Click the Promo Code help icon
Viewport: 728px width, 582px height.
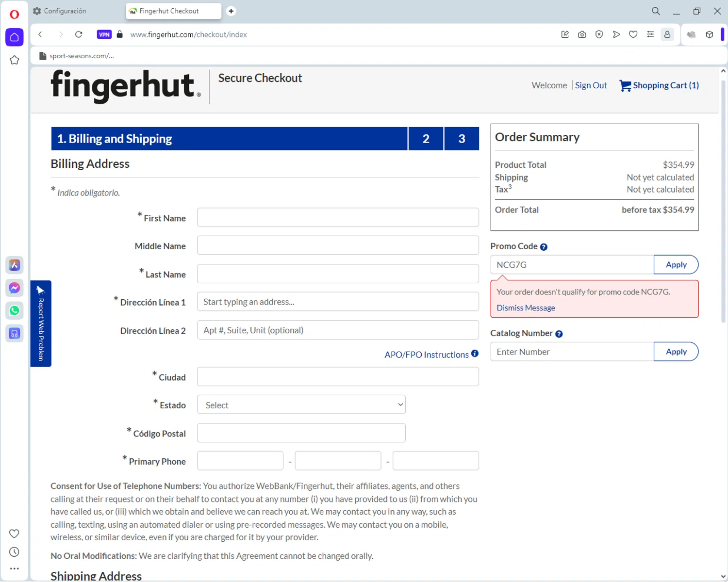(x=544, y=247)
